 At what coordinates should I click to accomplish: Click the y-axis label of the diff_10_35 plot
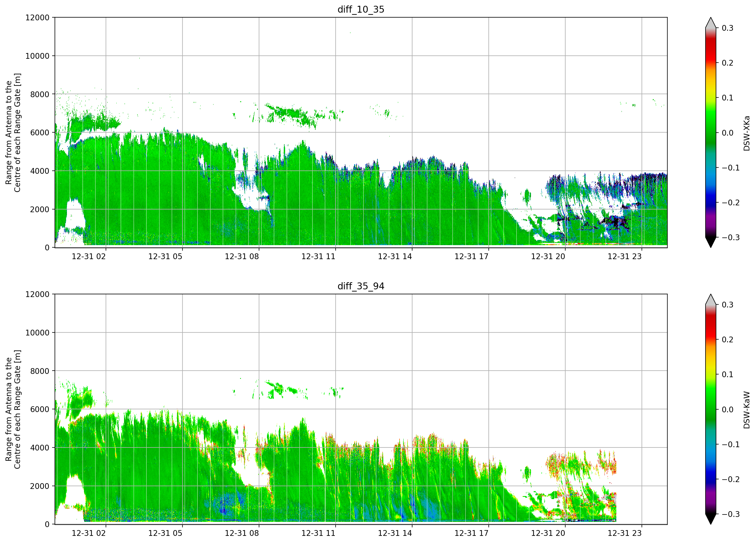click(x=13, y=132)
